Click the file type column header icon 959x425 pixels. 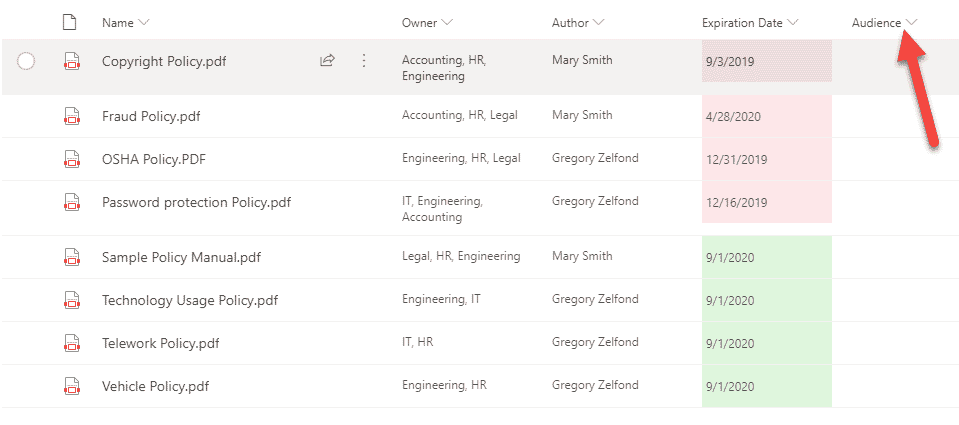69,22
